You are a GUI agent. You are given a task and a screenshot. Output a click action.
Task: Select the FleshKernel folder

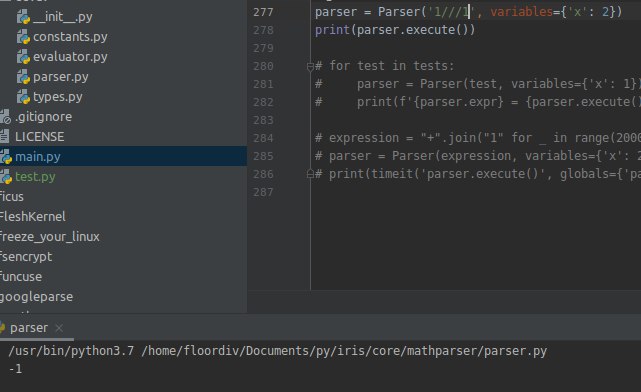[32, 217]
